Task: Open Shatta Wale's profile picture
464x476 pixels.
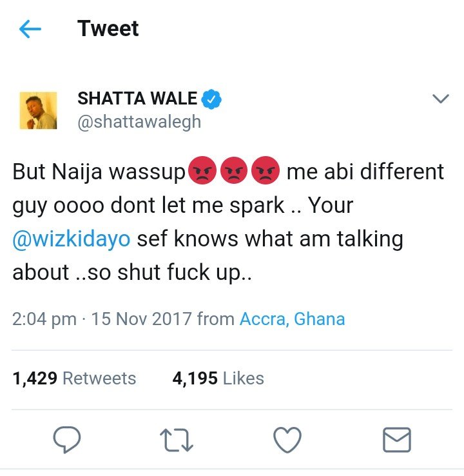Action: [38, 110]
